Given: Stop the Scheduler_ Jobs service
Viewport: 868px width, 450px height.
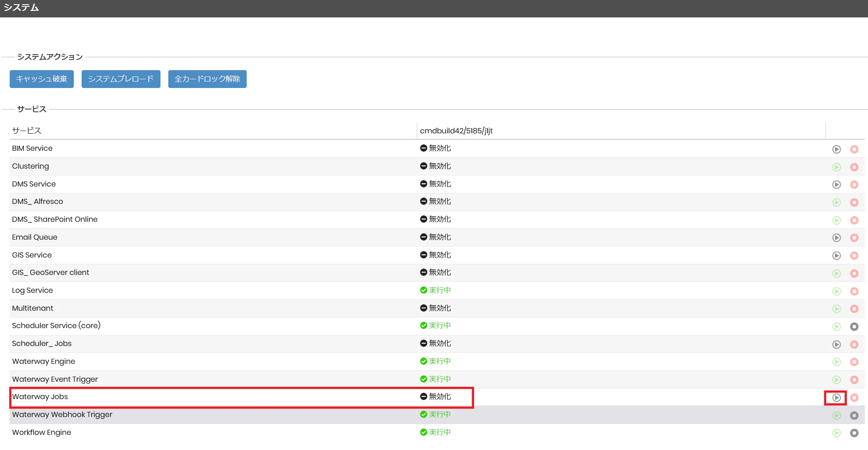Looking at the screenshot, I should tap(854, 344).
